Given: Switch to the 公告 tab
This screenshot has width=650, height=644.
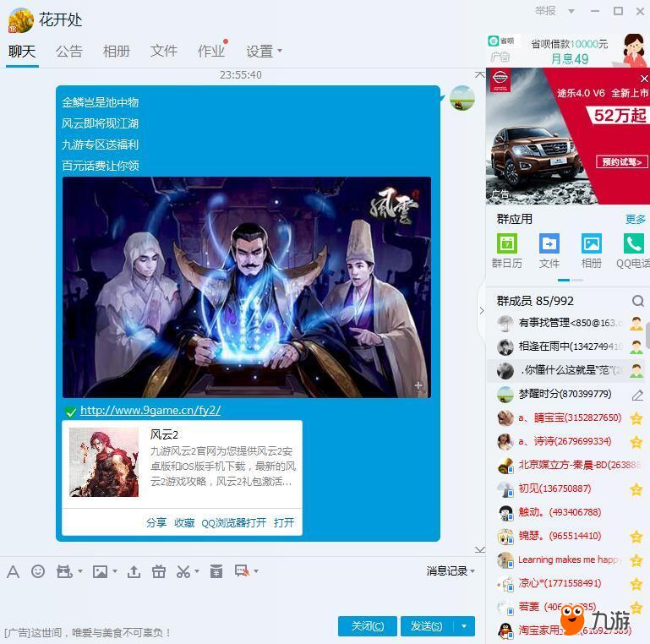Looking at the screenshot, I should click(x=69, y=52).
